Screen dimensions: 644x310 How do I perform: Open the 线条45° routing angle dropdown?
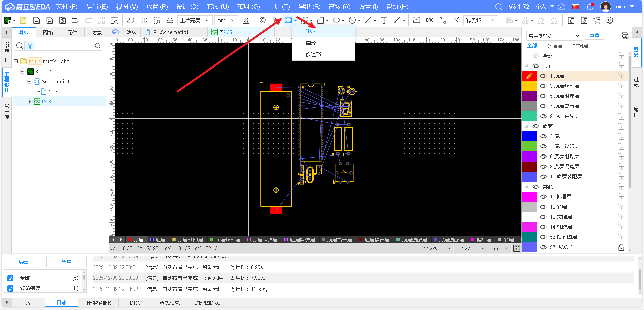(480, 20)
